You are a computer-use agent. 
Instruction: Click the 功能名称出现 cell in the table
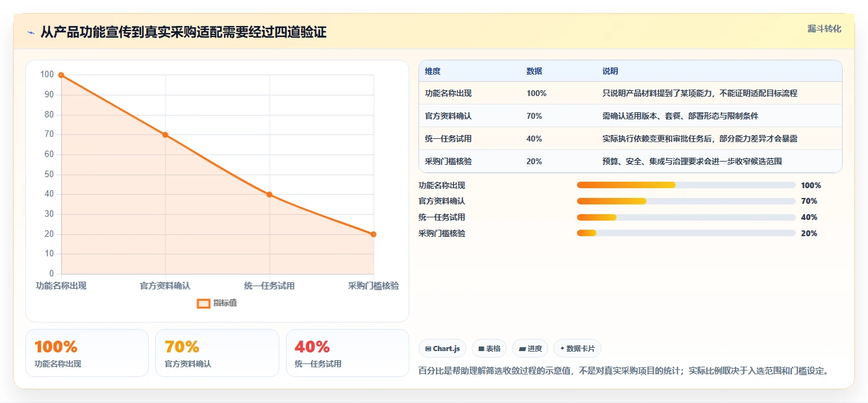[x=448, y=93]
